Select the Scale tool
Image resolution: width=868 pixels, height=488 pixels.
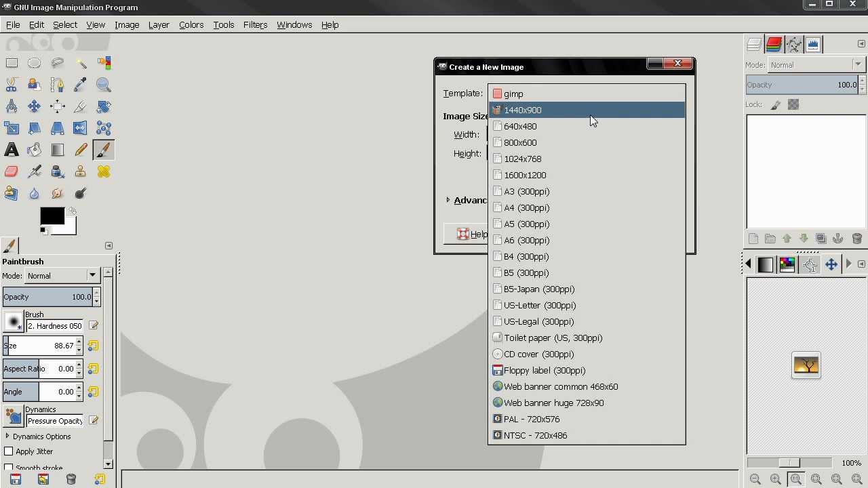click(12, 128)
